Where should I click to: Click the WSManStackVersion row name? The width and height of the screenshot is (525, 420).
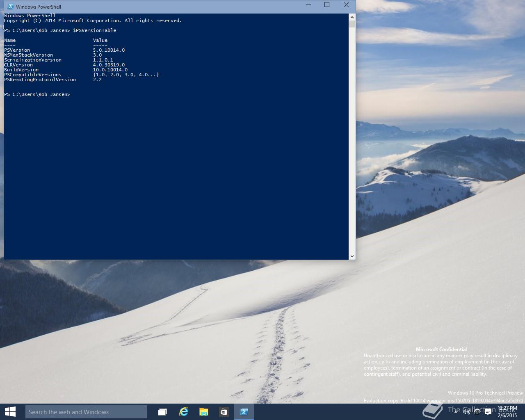pos(28,55)
